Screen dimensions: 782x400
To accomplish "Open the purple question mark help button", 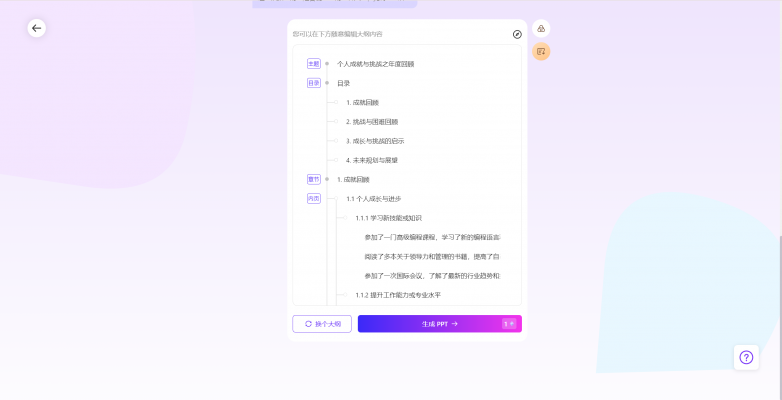I will point(746,357).
